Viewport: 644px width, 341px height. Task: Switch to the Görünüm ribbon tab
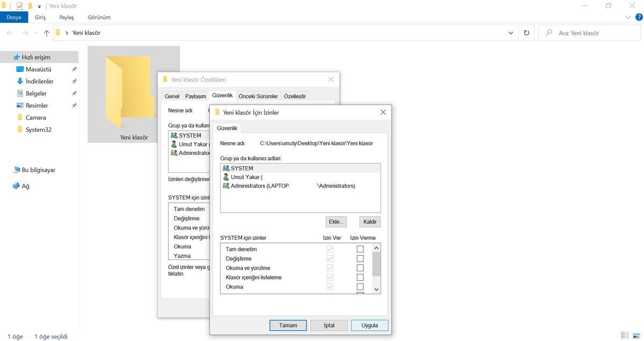(x=99, y=17)
